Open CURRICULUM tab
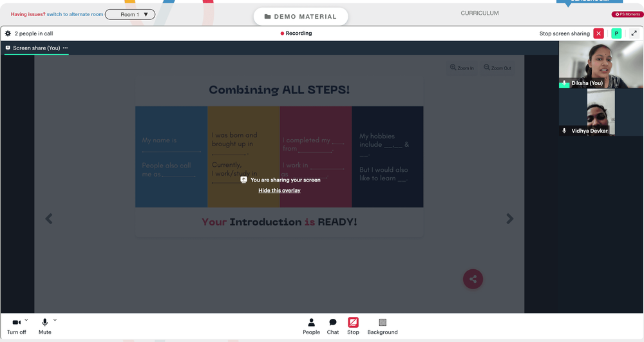Image resolution: width=644 pixels, height=342 pixels. point(480,13)
